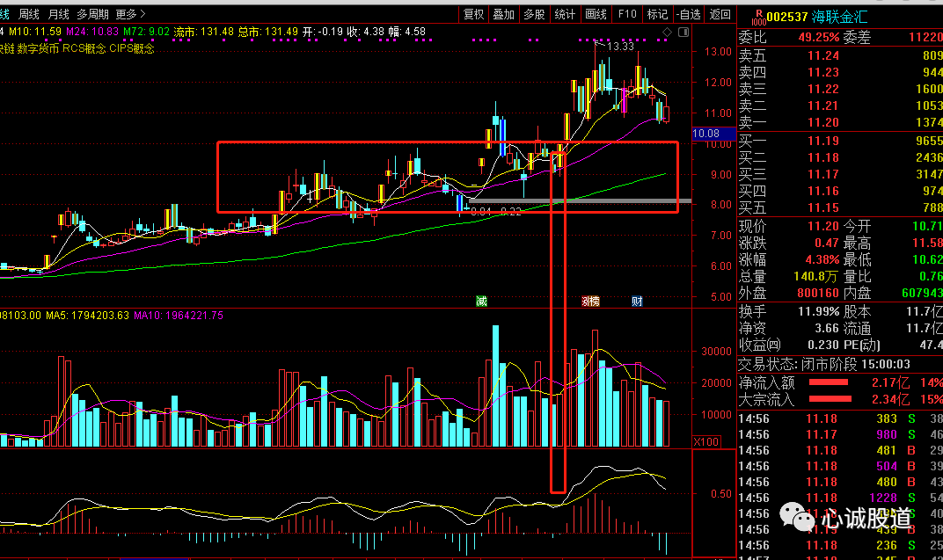The height and width of the screenshot is (560, 943).
Task: Open the 多周期 multi-period view
Action: (x=92, y=14)
